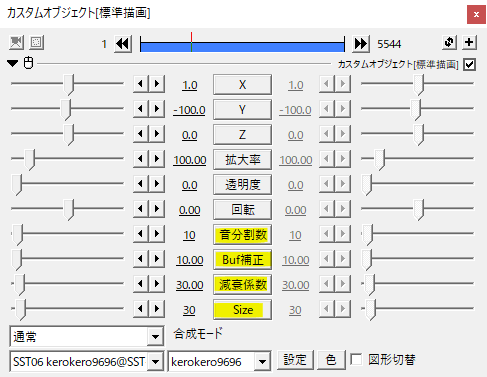The image size is (487, 377).
Task: Open the 合成モード dropdown showing 通常
Action: coord(87,336)
